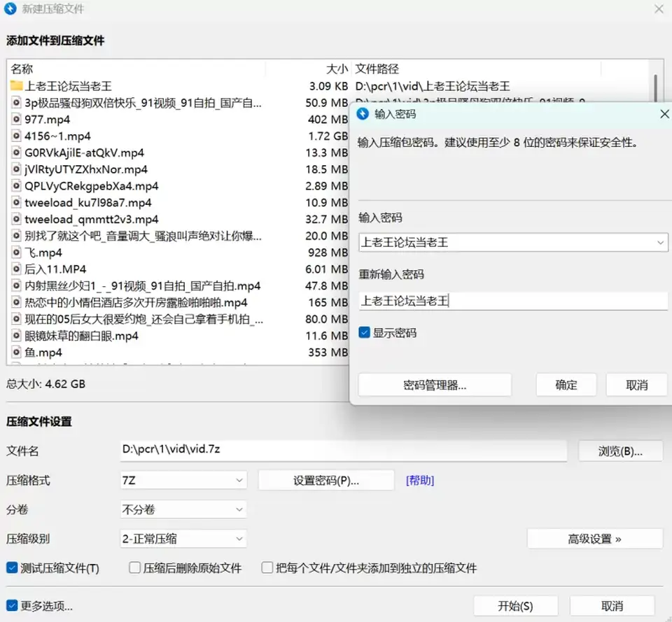
Task: Click the 重新输入密码 input field
Action: [x=513, y=301]
